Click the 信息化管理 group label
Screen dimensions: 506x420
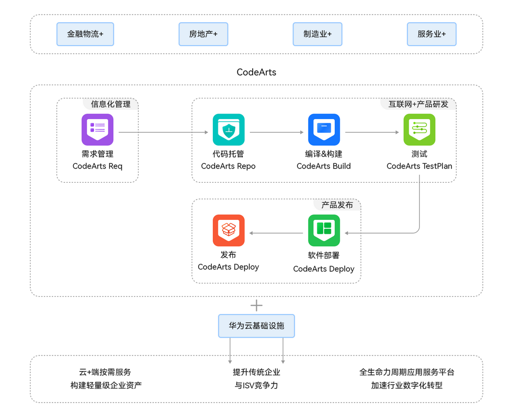pos(111,104)
